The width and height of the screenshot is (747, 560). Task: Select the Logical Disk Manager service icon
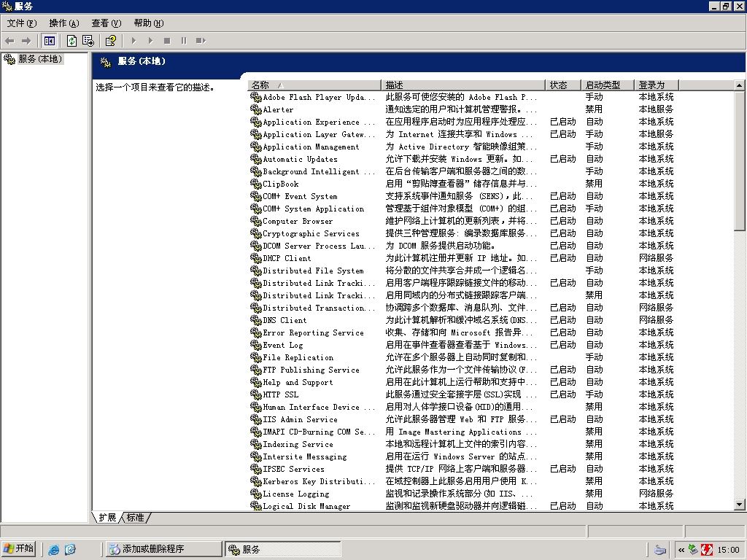pyautogui.click(x=256, y=505)
